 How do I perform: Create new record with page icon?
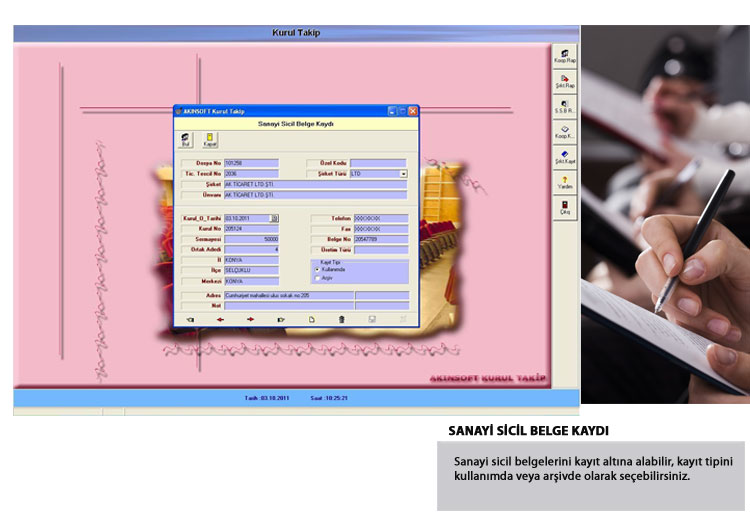tap(311, 319)
